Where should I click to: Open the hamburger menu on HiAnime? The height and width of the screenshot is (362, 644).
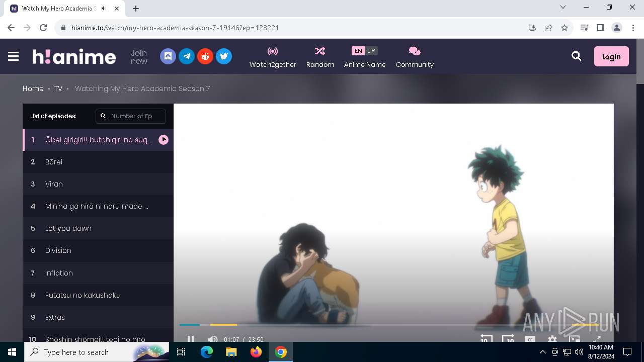pyautogui.click(x=14, y=56)
